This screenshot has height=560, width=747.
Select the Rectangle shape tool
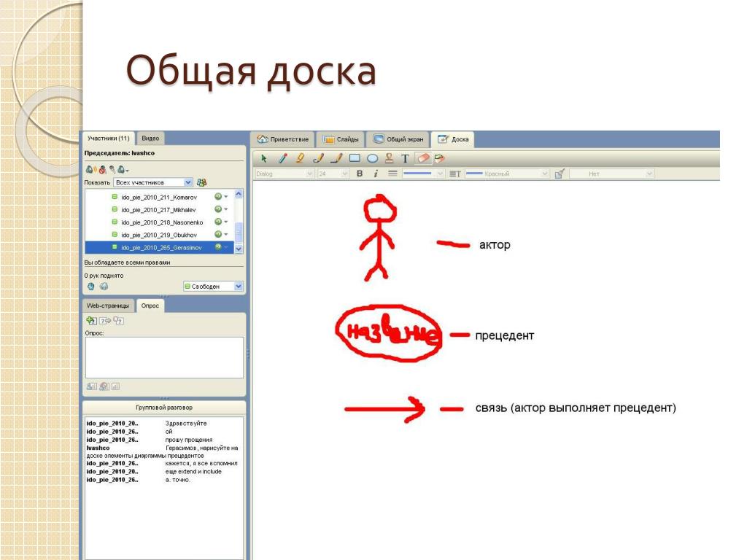pos(355,158)
